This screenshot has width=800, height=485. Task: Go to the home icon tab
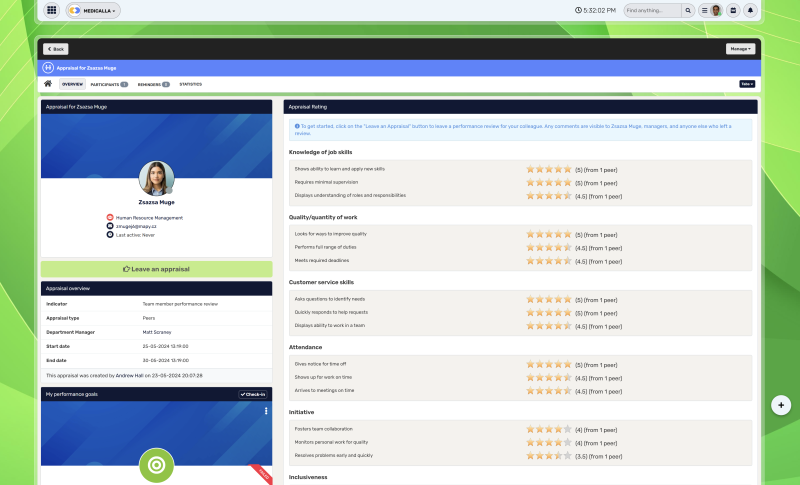[48, 84]
